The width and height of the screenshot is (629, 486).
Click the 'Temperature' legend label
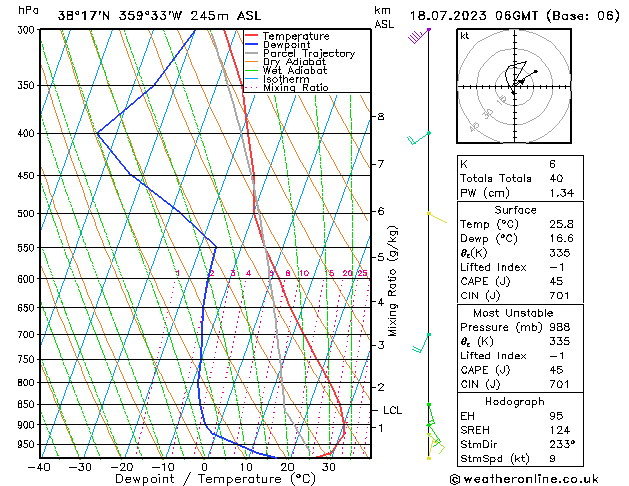[296, 36]
